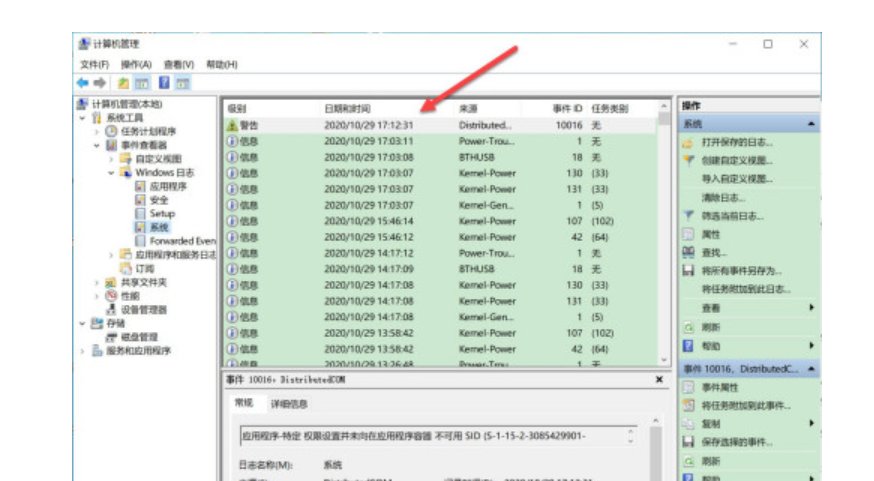Expand the 任务计划程序 tree node

[97, 132]
